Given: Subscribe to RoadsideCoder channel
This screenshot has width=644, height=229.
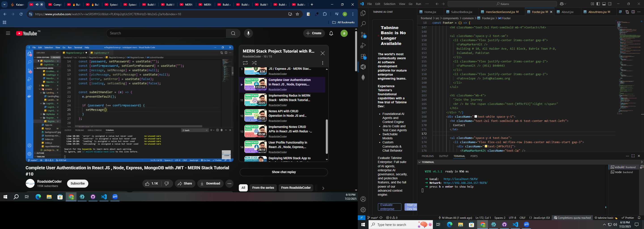Looking at the screenshot, I should [x=78, y=184].
